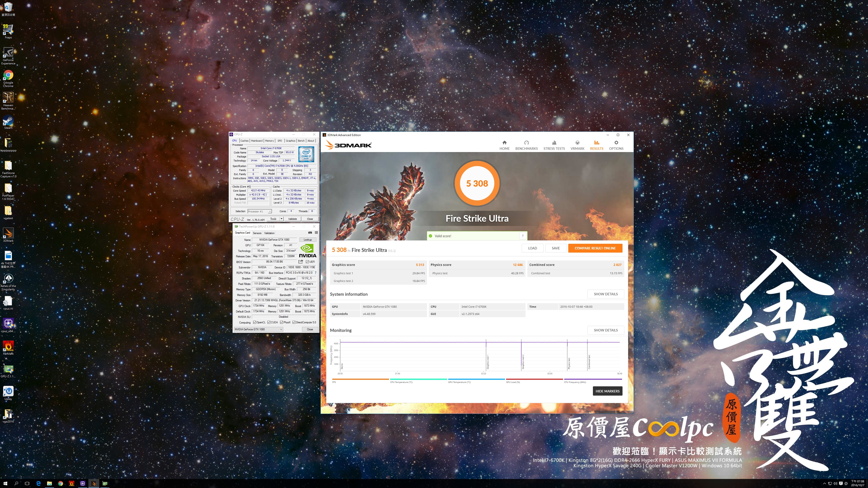The image size is (868, 488).
Task: Click the SAVE result button
Action: (556, 248)
